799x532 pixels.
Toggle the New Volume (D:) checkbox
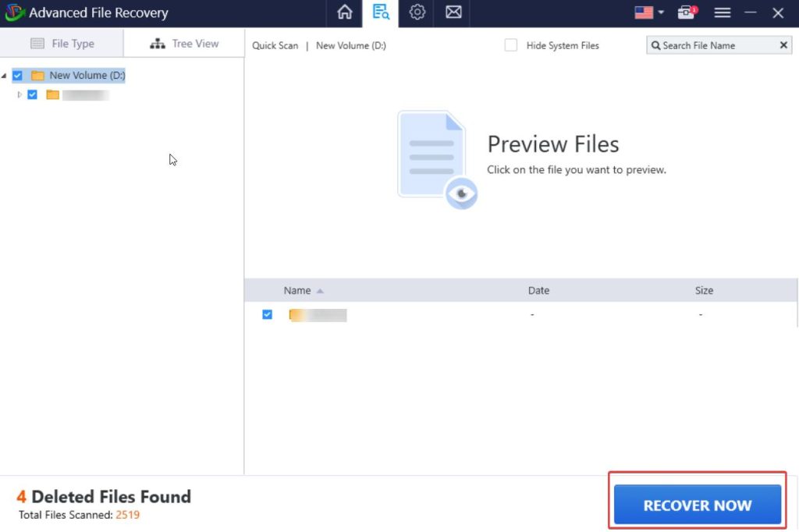tap(17, 76)
